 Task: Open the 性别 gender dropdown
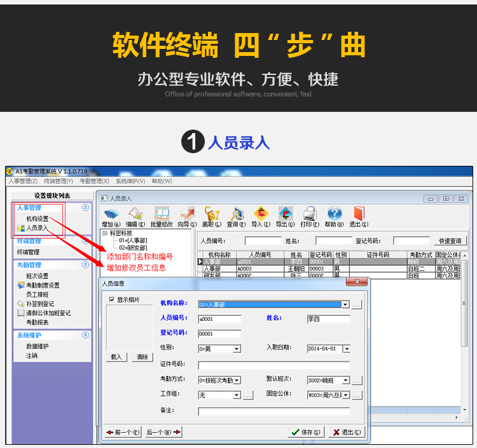237,348
